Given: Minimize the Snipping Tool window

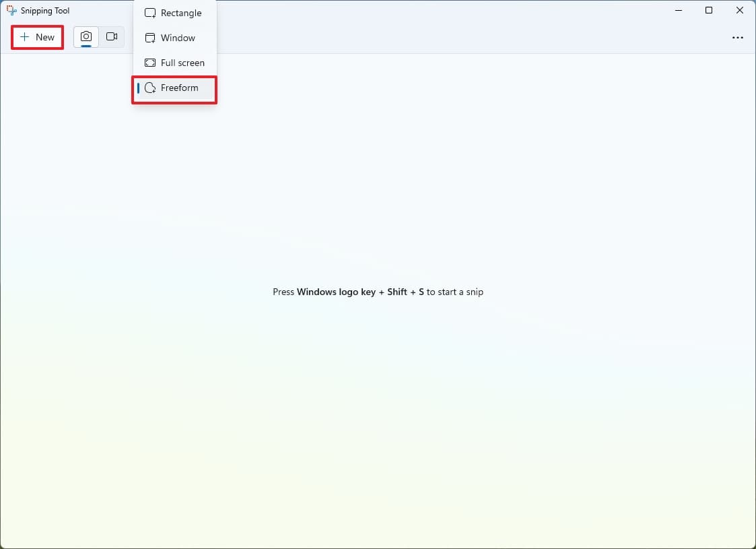Looking at the screenshot, I should (x=679, y=10).
